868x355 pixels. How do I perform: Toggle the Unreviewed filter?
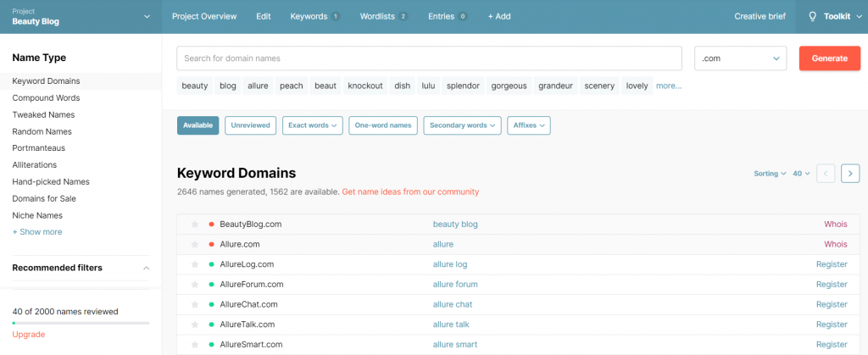point(250,125)
